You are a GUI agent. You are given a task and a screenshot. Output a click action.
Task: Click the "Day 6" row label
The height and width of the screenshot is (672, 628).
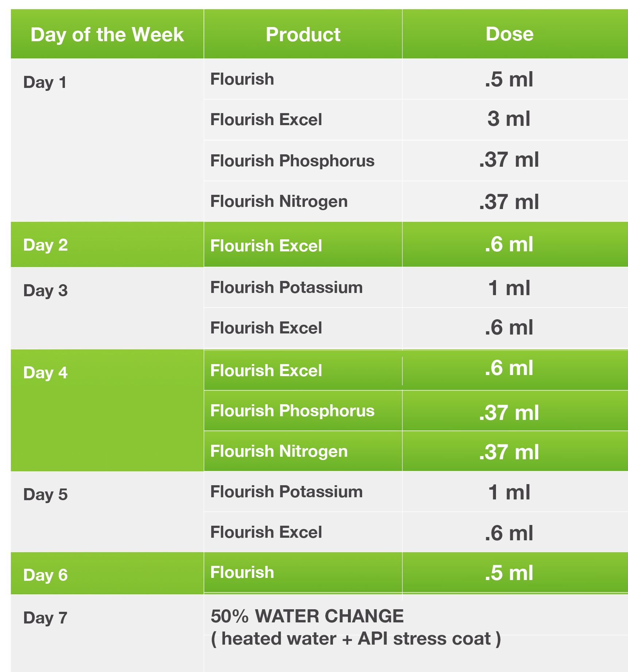[46, 575]
